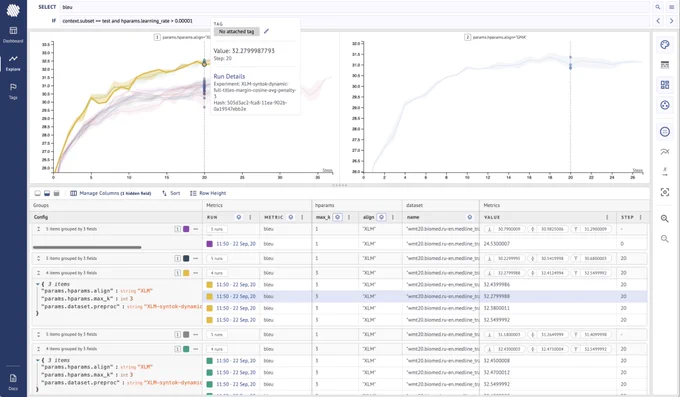Click the SELECT query input field
Image resolution: width=680 pixels, height=397 pixels.
click(355, 7)
